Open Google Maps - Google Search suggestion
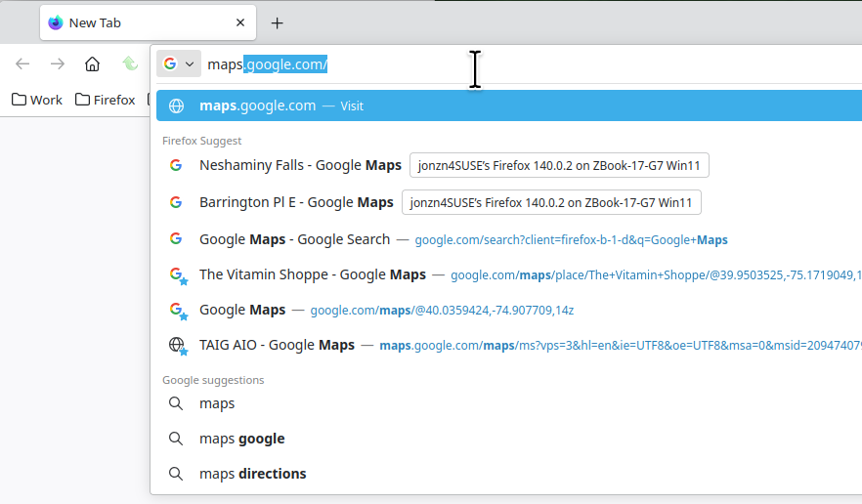Image resolution: width=862 pixels, height=504 pixels. (x=509, y=239)
